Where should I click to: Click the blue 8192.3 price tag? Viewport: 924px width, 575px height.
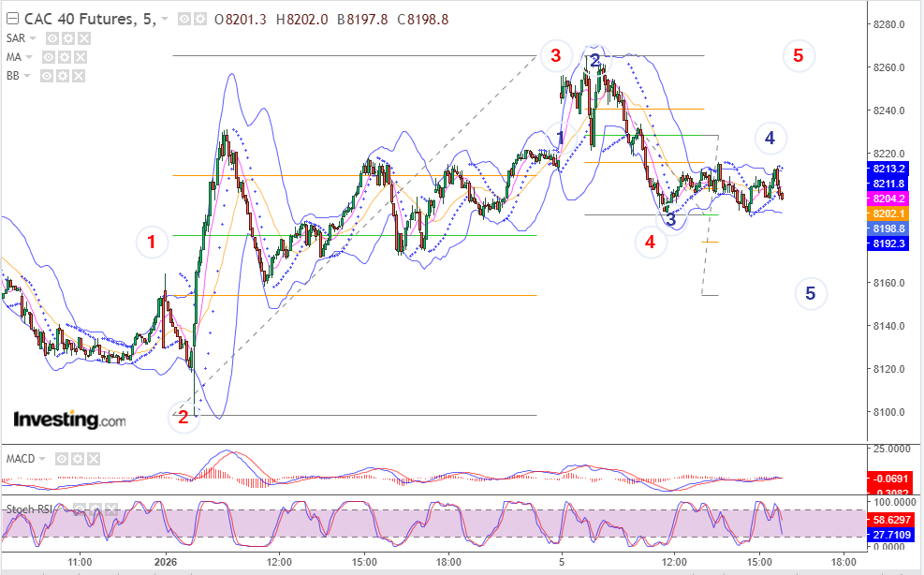(x=887, y=243)
